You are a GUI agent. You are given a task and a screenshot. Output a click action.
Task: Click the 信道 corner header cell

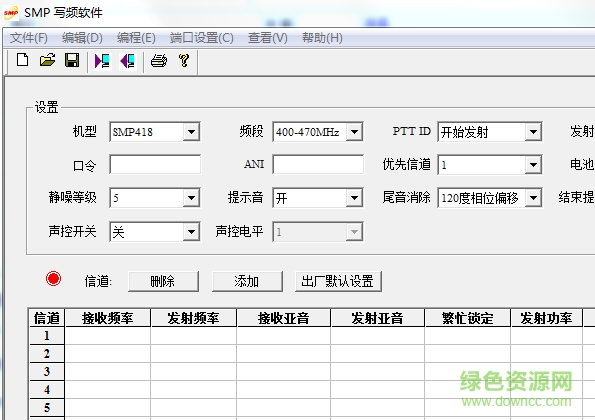coord(47,318)
